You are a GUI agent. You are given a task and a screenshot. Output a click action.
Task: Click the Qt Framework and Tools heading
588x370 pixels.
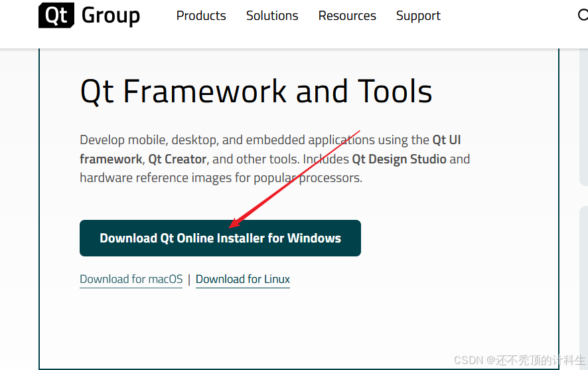pos(256,91)
